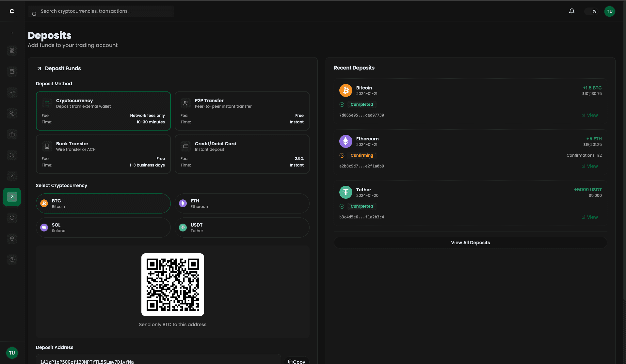Image resolution: width=626 pixels, height=364 pixels.
Task: Open the transaction history clock icon
Action: pyautogui.click(x=12, y=218)
